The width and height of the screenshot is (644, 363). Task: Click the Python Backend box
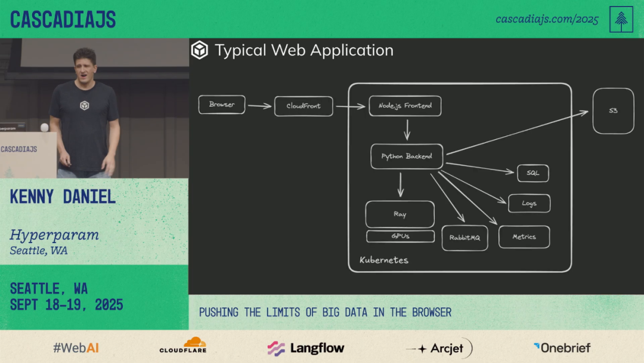407,156
